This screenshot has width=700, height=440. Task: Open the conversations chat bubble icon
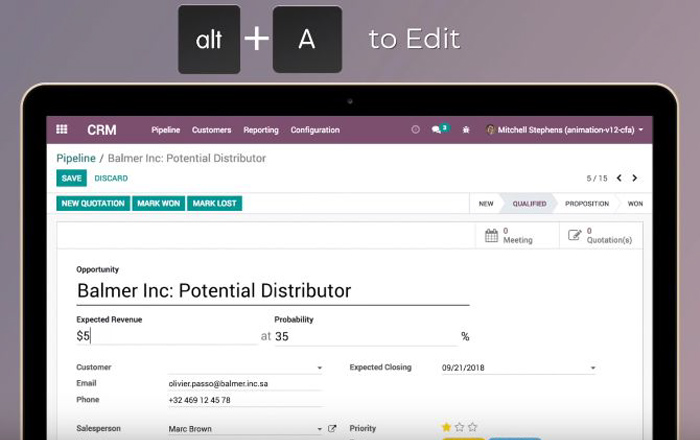point(436,130)
